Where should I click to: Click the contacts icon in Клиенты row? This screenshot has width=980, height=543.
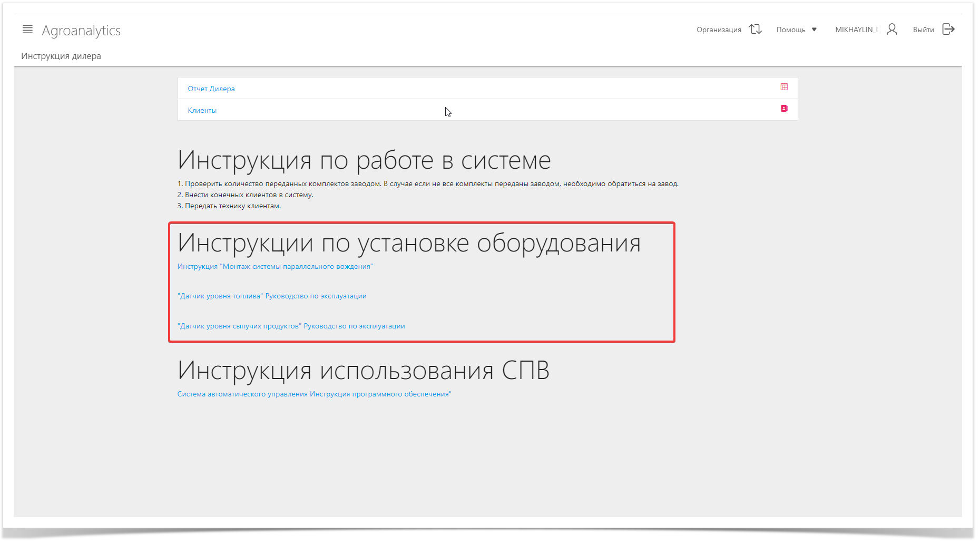point(784,109)
